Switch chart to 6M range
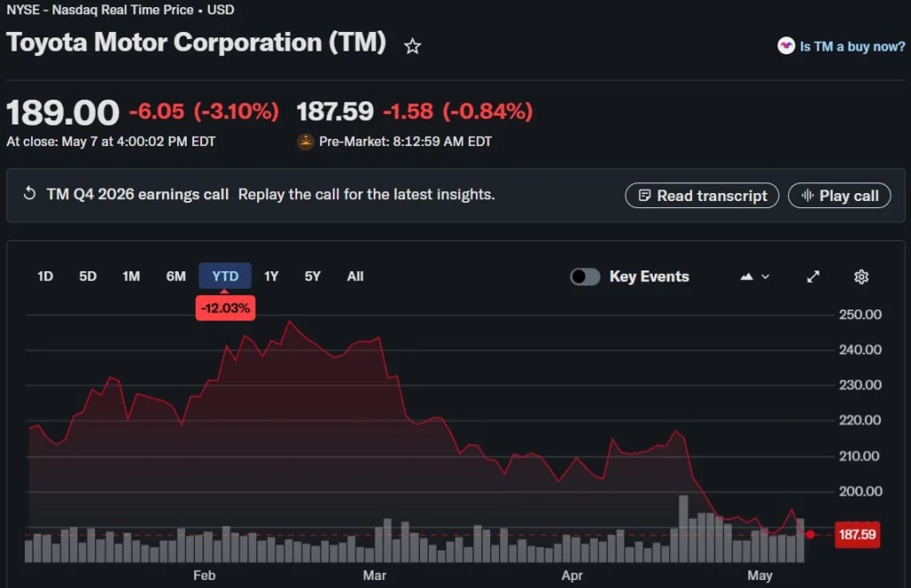This screenshot has height=588, width=911. (x=176, y=276)
